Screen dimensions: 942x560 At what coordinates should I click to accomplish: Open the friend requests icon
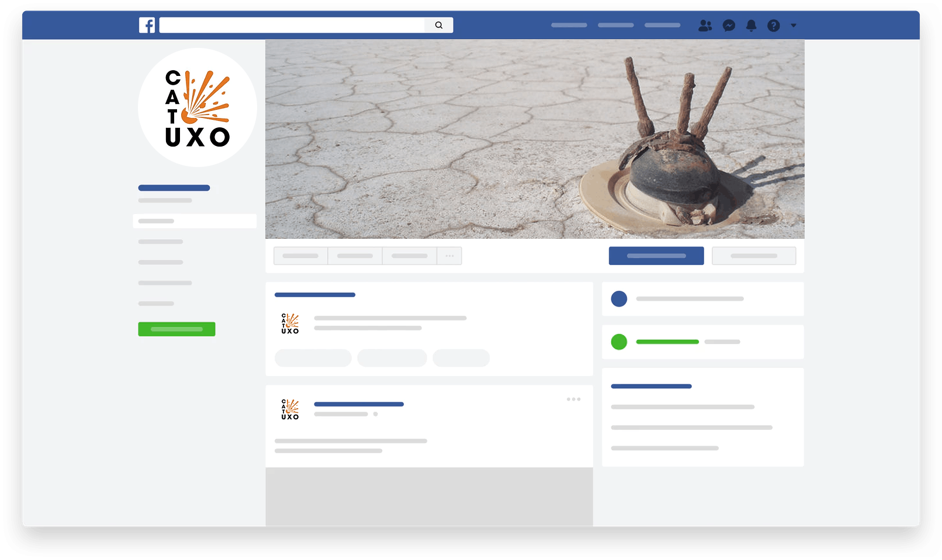(705, 26)
